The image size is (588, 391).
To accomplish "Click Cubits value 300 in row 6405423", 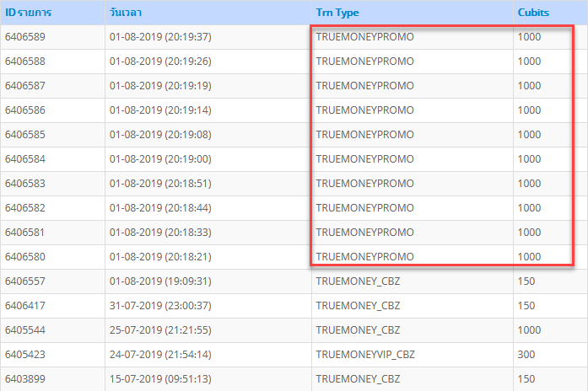I will click(x=526, y=355).
